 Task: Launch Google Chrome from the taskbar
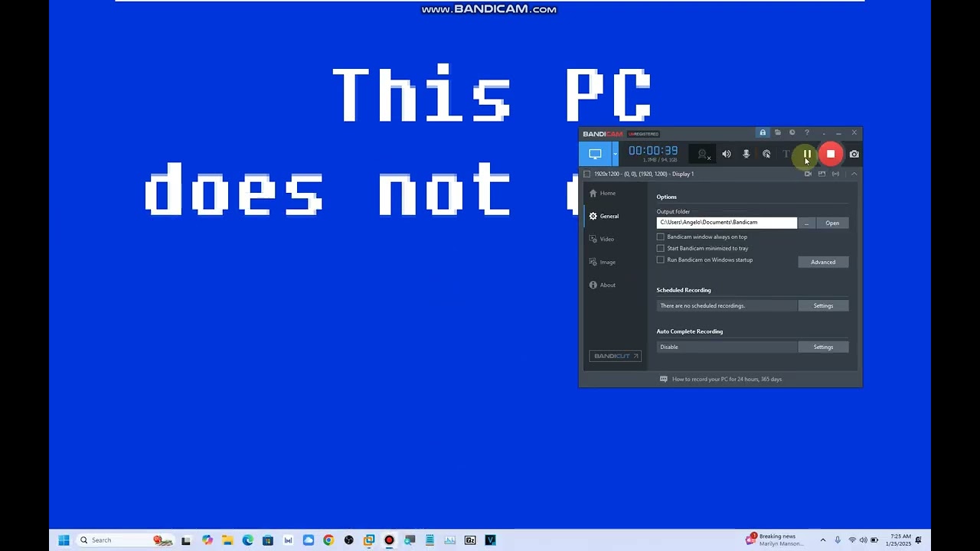328,540
